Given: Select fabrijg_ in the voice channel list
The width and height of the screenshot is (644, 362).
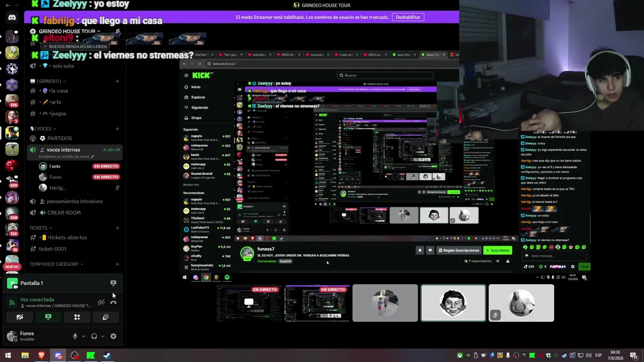Looking at the screenshot, I should [x=79, y=188].
